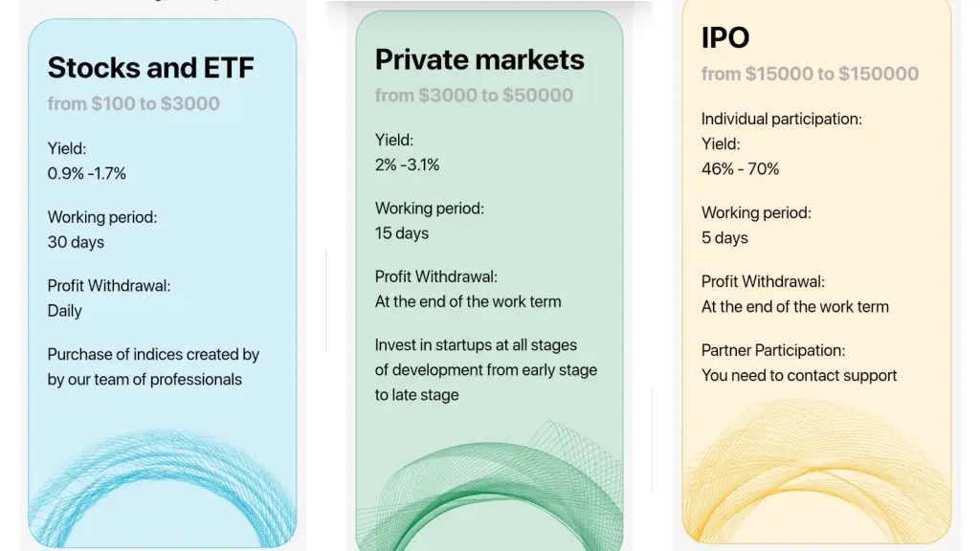Choose the IPO plan heading
Image resolution: width=980 pixels, height=551 pixels.
[725, 37]
